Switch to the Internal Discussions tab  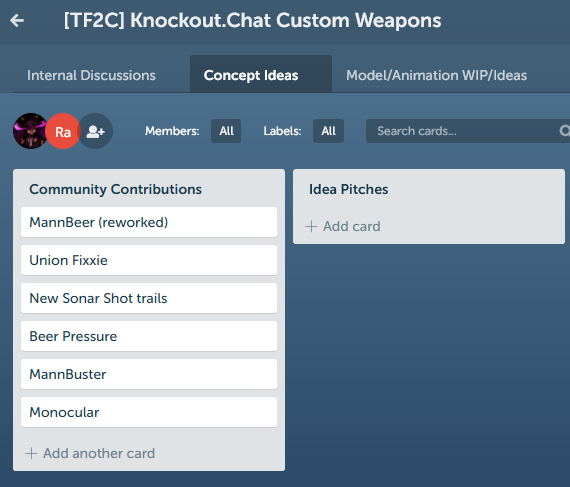tap(91, 75)
